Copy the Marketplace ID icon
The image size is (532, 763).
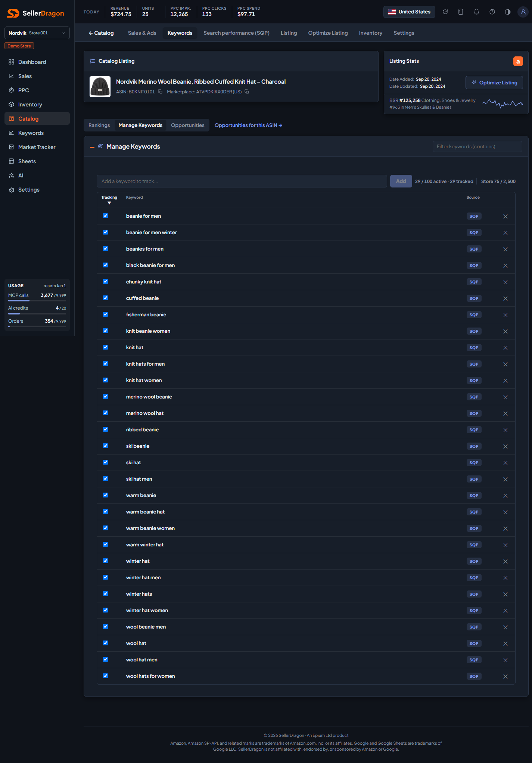(247, 92)
